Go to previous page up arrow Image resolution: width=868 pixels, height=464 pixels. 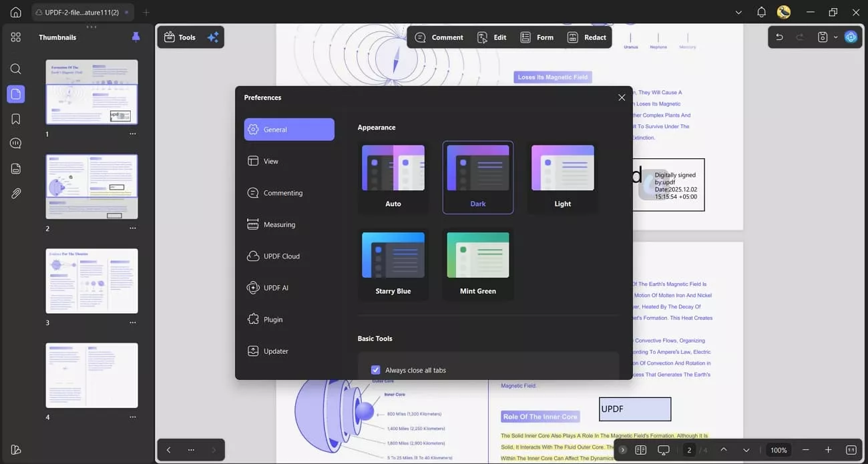point(724,450)
